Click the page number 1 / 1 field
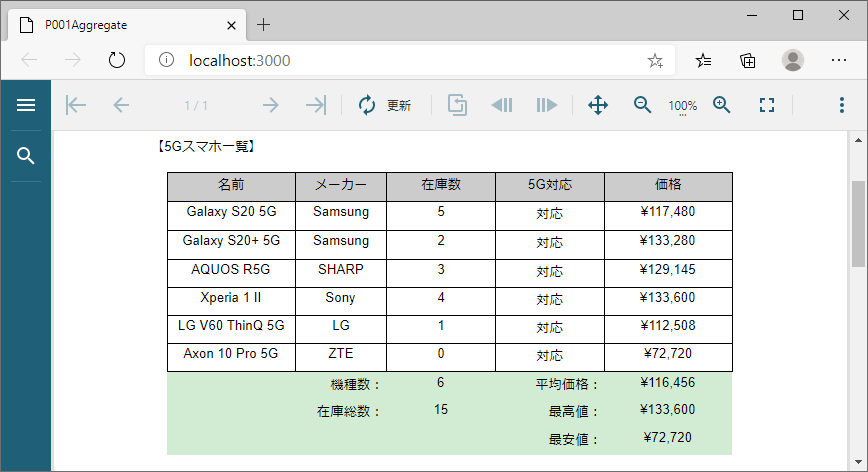868x472 pixels. [x=196, y=106]
